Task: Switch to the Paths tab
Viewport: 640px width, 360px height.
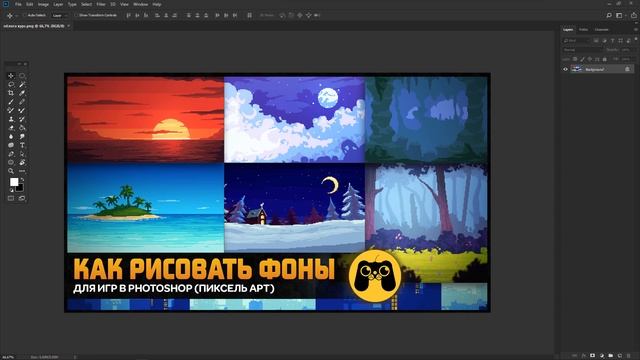Action: (584, 29)
